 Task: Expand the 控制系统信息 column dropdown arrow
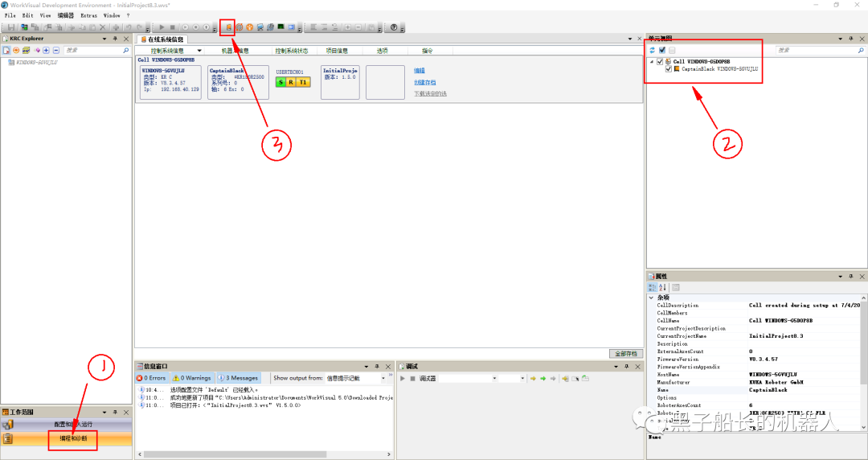[199, 51]
